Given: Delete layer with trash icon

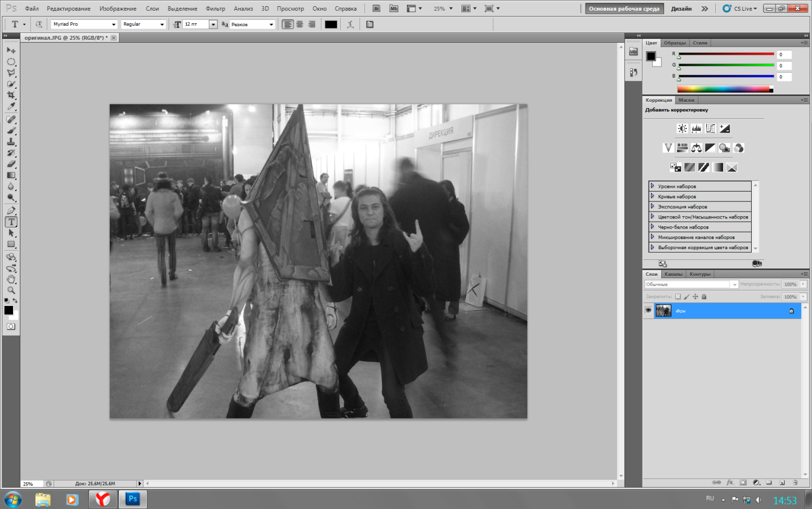Looking at the screenshot, I should click(795, 482).
